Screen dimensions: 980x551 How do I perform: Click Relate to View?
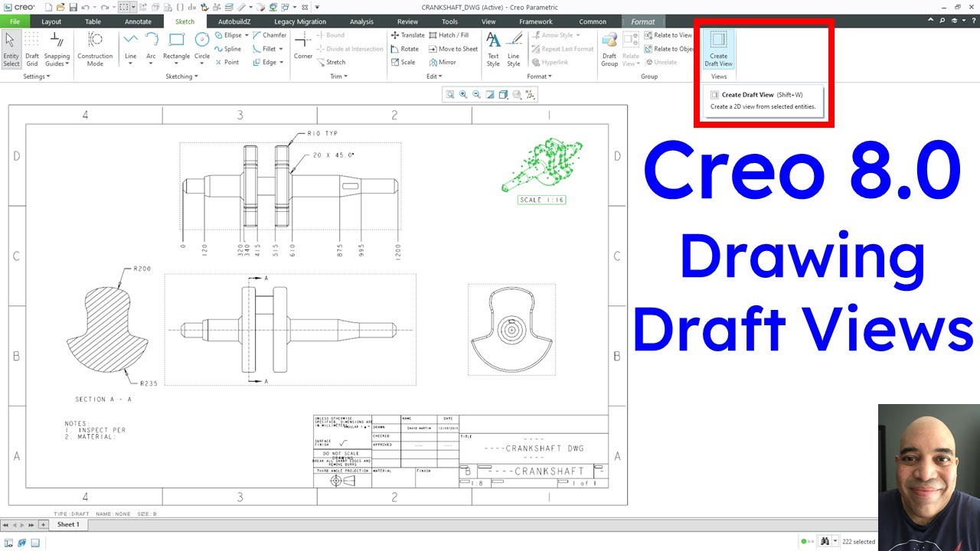click(668, 35)
